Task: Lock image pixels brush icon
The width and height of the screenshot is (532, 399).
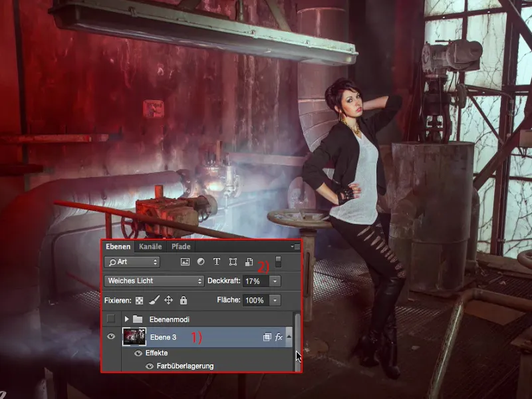Action: click(154, 300)
